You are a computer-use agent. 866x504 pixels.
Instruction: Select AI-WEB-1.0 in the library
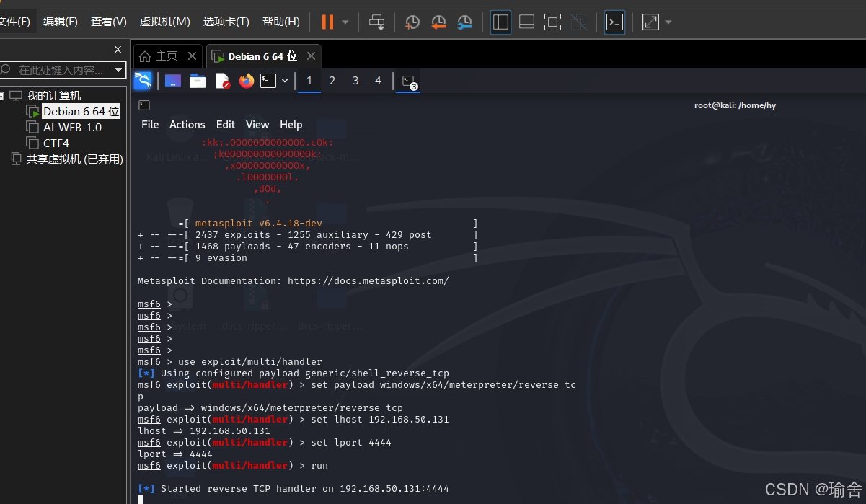(72, 128)
